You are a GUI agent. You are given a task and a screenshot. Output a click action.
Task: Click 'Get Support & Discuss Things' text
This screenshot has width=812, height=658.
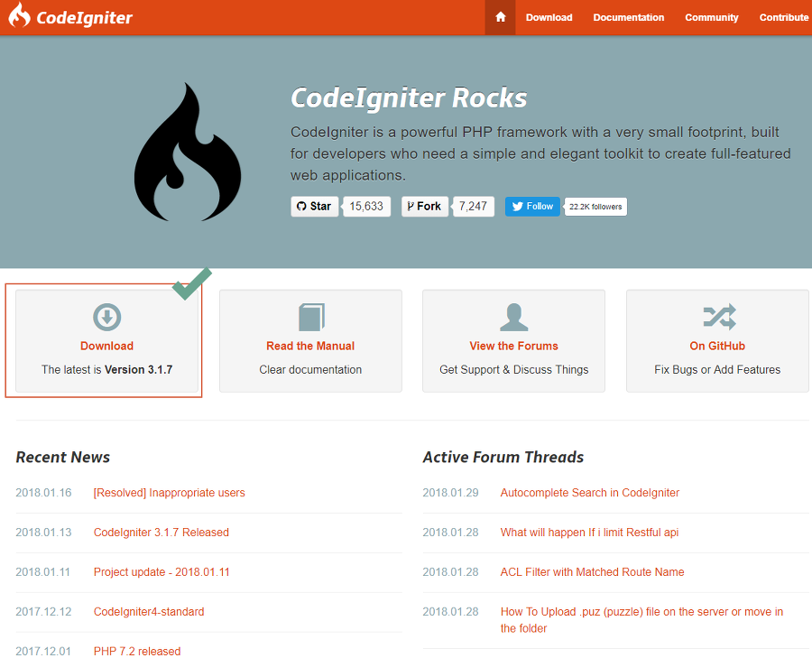coord(513,369)
